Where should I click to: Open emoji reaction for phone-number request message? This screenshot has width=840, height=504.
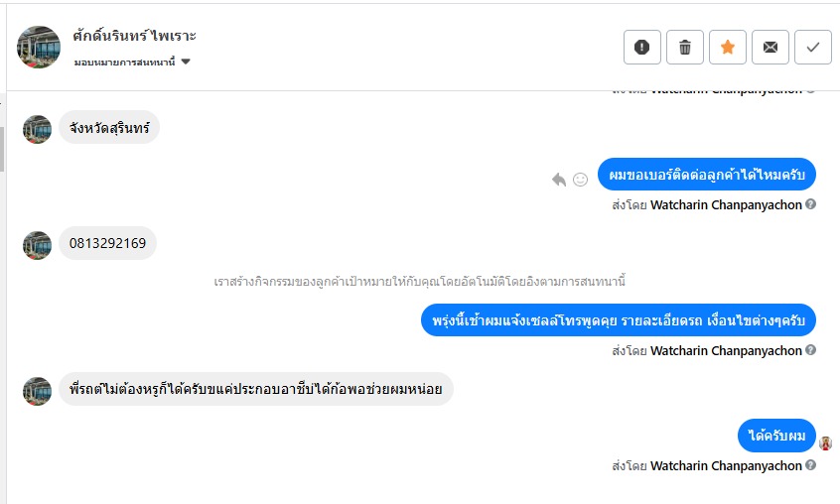pos(581,179)
